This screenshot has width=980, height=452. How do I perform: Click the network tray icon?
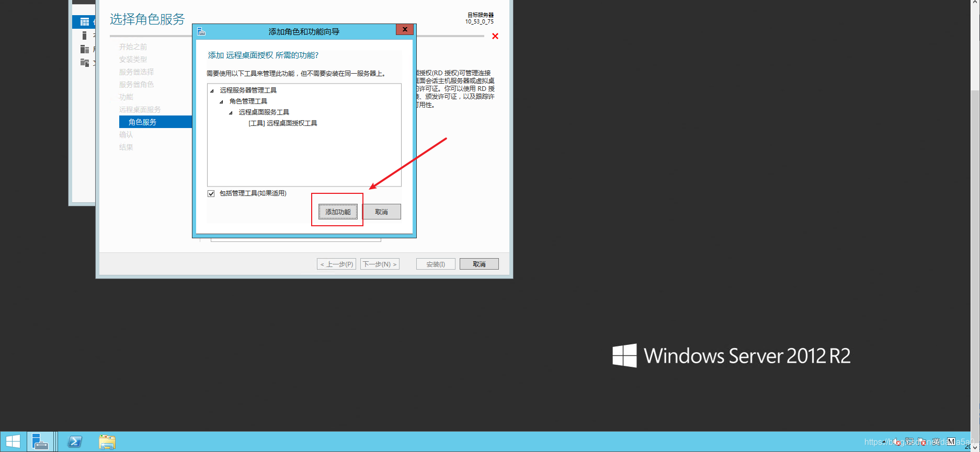[x=910, y=442]
